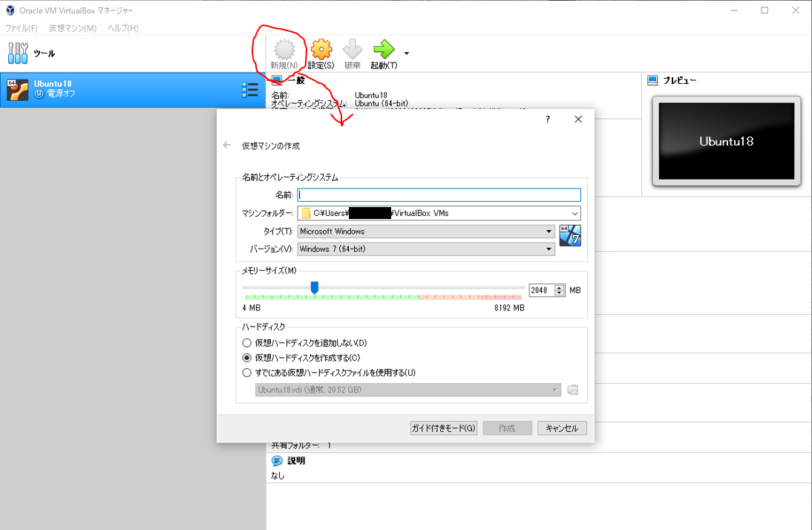Select 仮想ハードディスクを追加しない option
The image size is (812, 530).
(246, 343)
